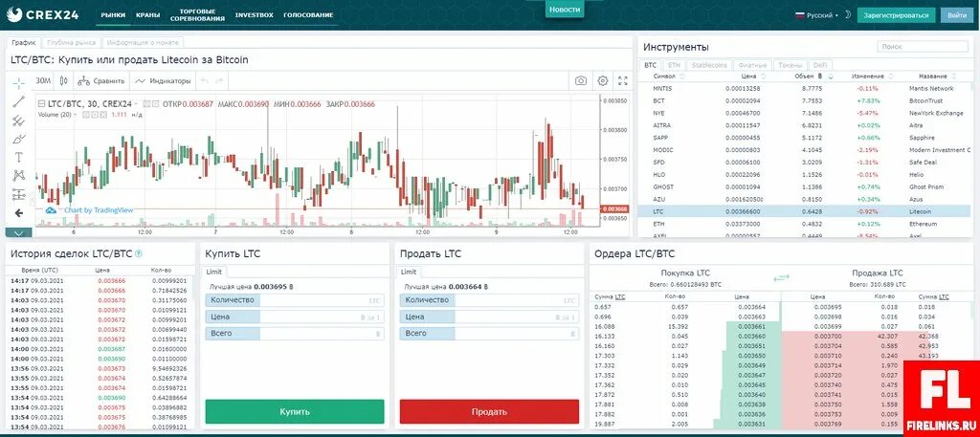Open chart settings gear icon
This screenshot has height=437, width=980.
click(603, 80)
